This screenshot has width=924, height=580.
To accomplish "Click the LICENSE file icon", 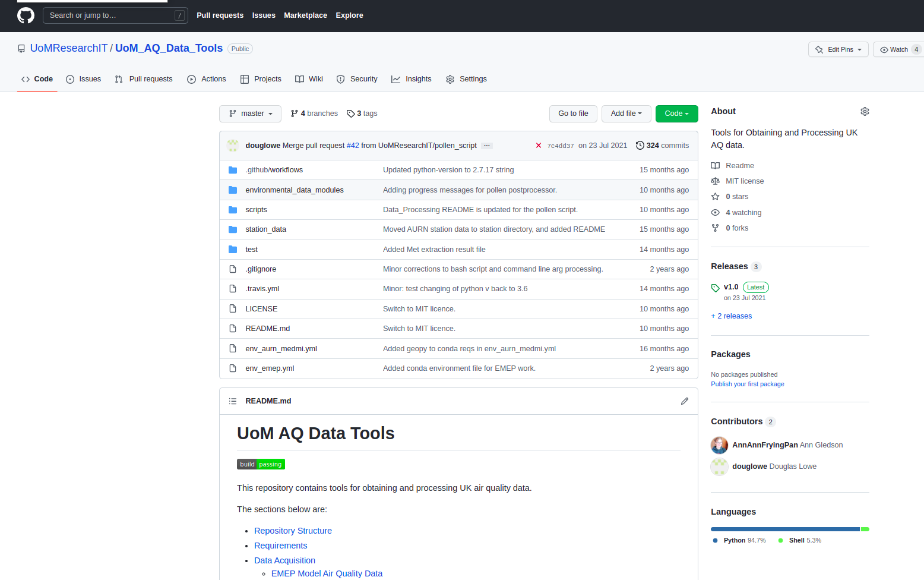I will click(x=233, y=309).
